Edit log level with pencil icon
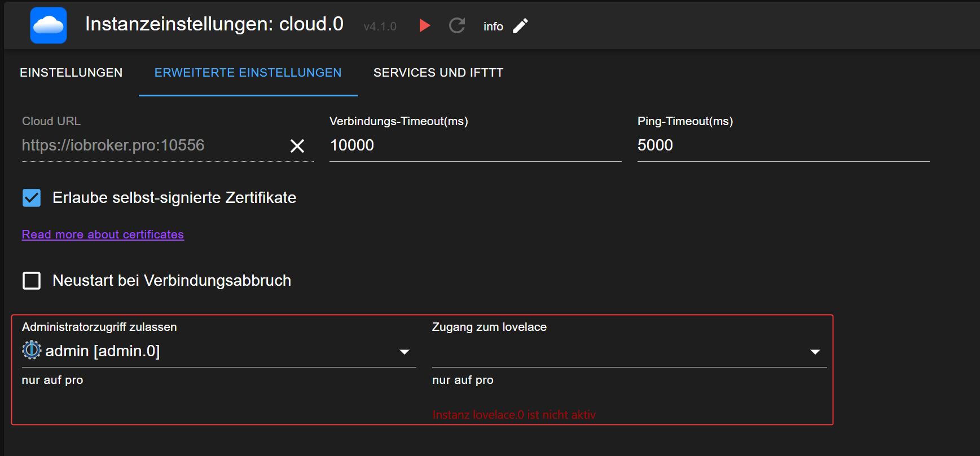Screen dimensions: 980x456 click(520, 26)
